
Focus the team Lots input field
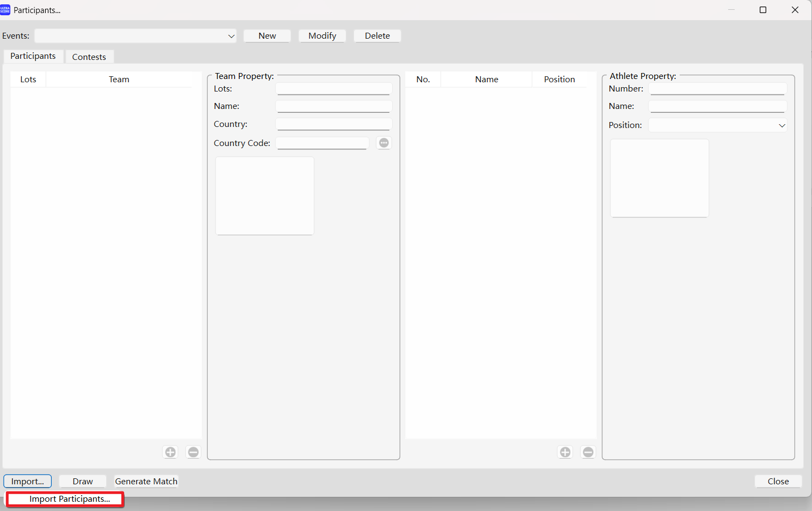tap(333, 89)
